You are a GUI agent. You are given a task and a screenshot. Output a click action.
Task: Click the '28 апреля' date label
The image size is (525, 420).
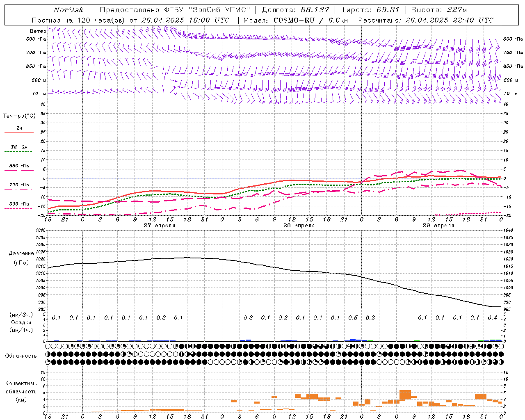[x=299, y=226]
